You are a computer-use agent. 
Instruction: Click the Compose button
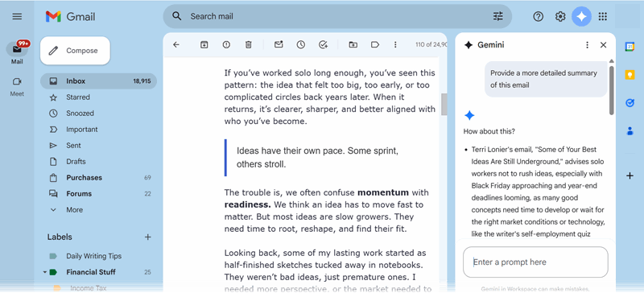click(x=75, y=51)
